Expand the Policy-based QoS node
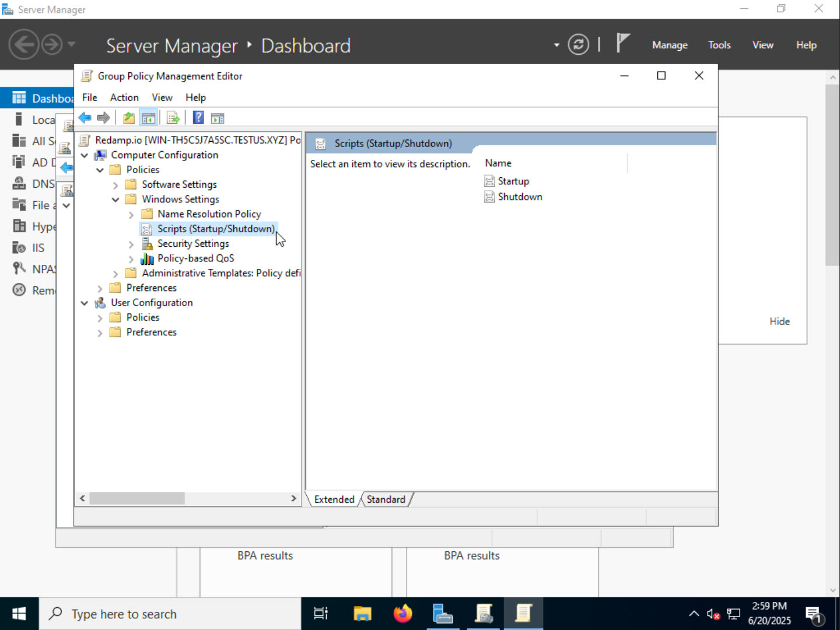The image size is (840, 630). [131, 259]
